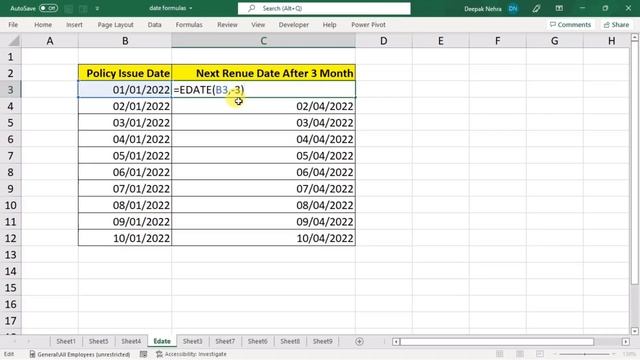Switch to Sheet5 tab
Screen dimensions: 640x360
(x=98, y=341)
